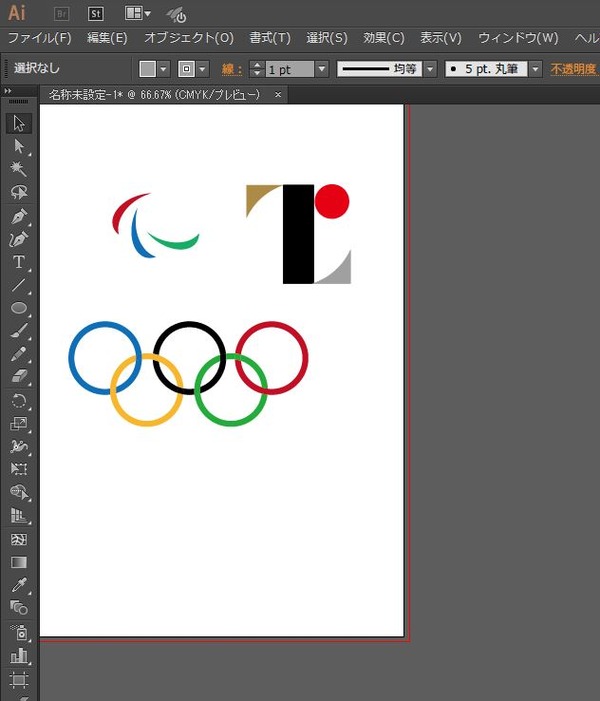Select the Shape Builder tool
This screenshot has height=701, width=600.
pyautogui.click(x=19, y=493)
